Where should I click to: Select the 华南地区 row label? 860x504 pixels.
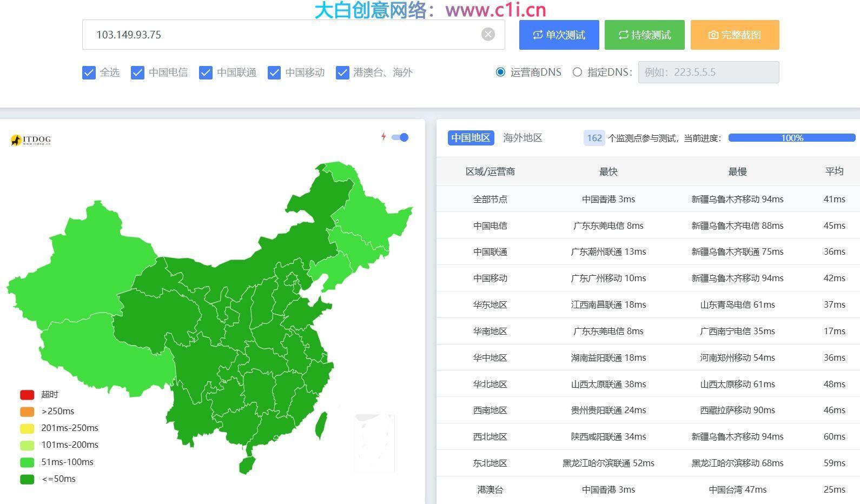click(x=490, y=331)
